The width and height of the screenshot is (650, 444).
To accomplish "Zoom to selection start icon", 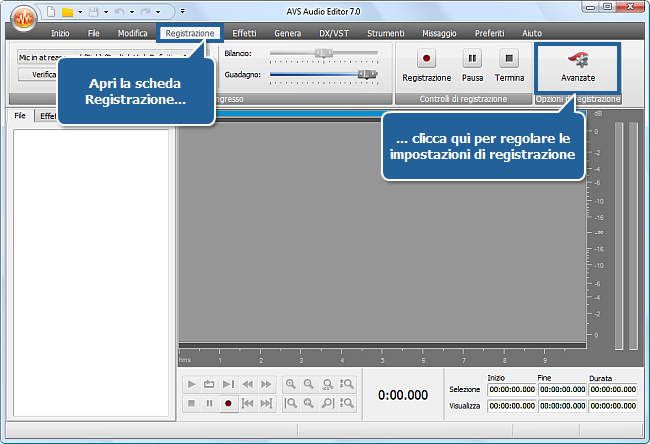I will tap(291, 403).
